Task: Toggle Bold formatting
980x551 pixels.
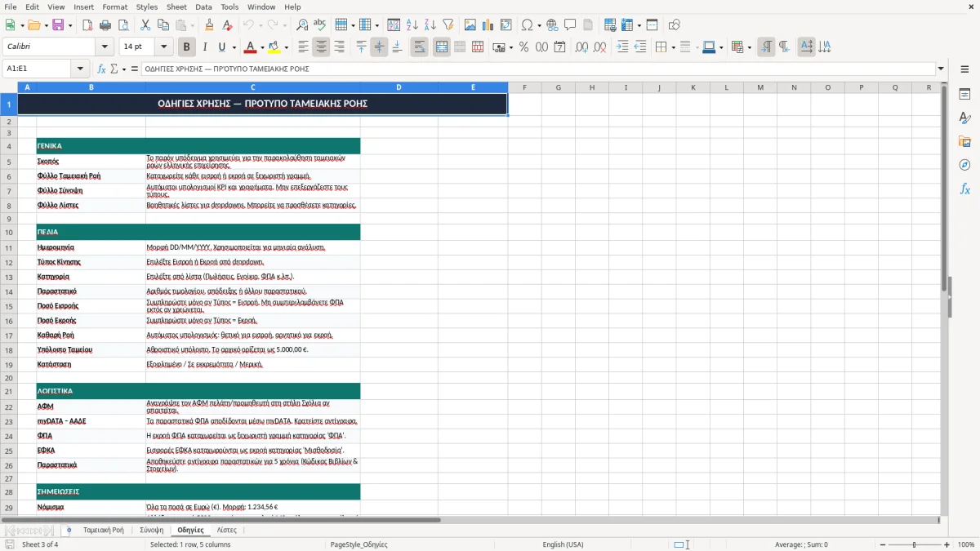Action: coord(186,47)
